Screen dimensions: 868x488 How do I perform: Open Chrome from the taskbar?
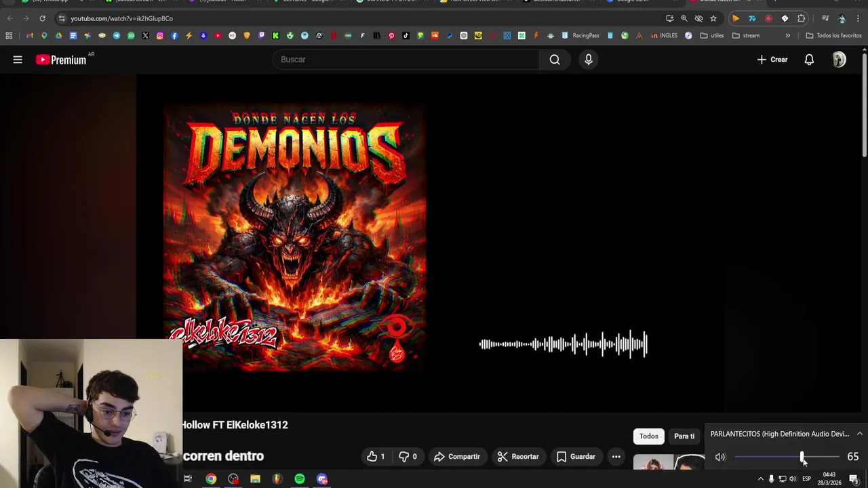coord(211,479)
